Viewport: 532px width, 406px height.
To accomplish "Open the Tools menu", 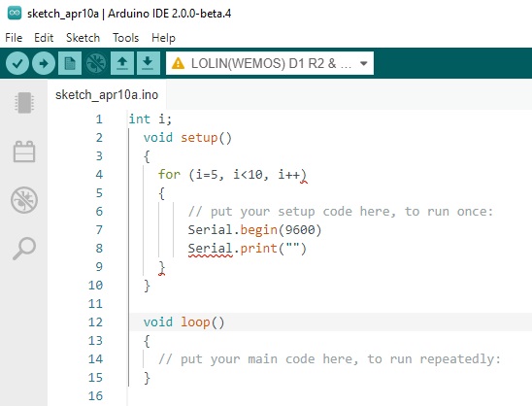I will [x=126, y=38].
